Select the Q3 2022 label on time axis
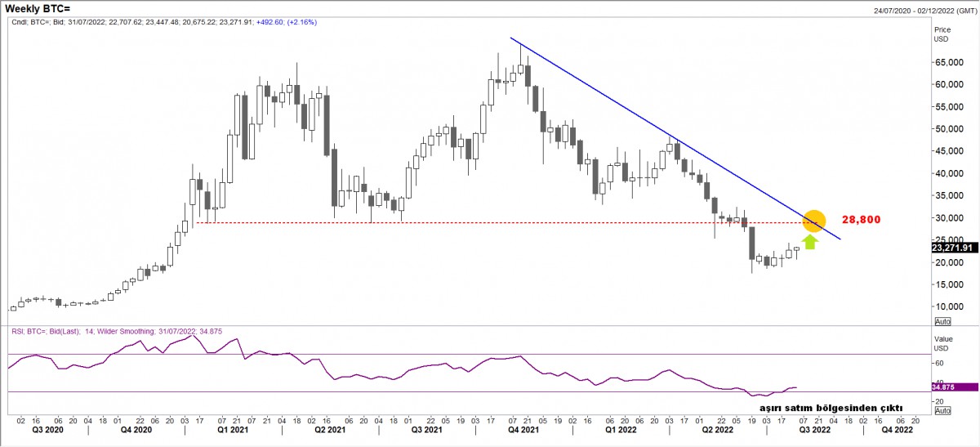The height and width of the screenshot is (447, 980). (814, 428)
